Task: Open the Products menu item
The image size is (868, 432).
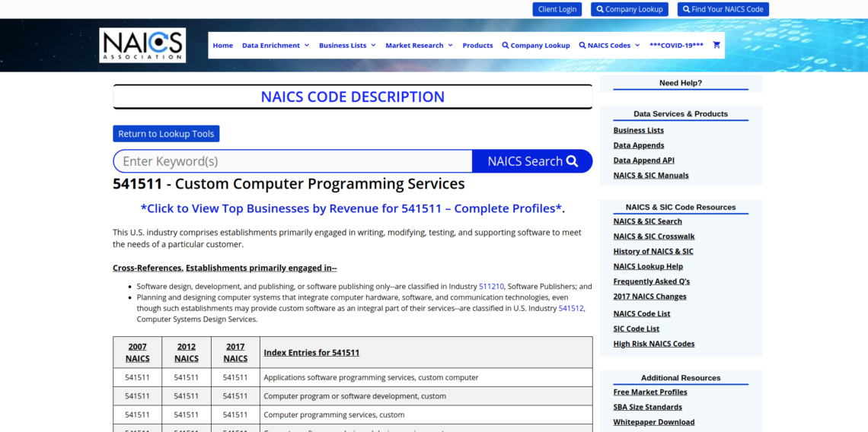Action: click(x=477, y=45)
